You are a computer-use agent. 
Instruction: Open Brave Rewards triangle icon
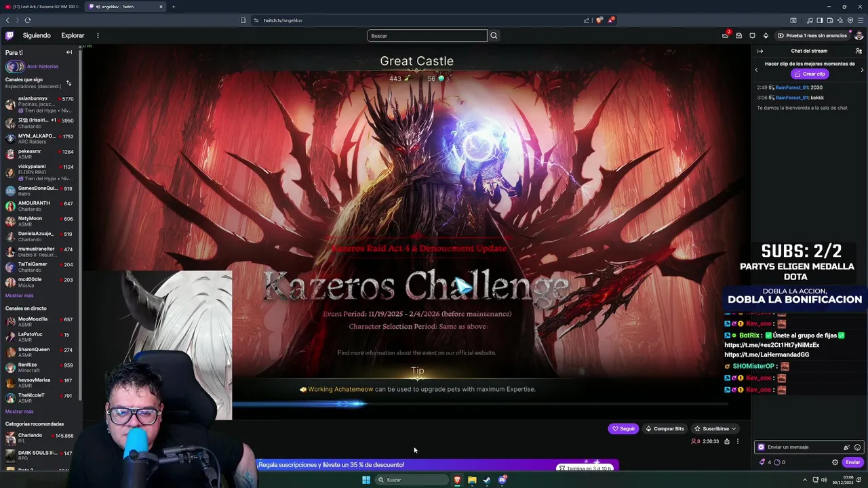point(610,20)
